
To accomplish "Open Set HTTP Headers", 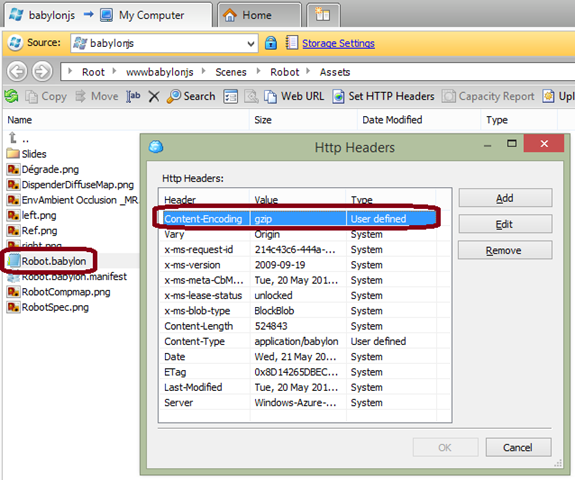I will (383, 96).
